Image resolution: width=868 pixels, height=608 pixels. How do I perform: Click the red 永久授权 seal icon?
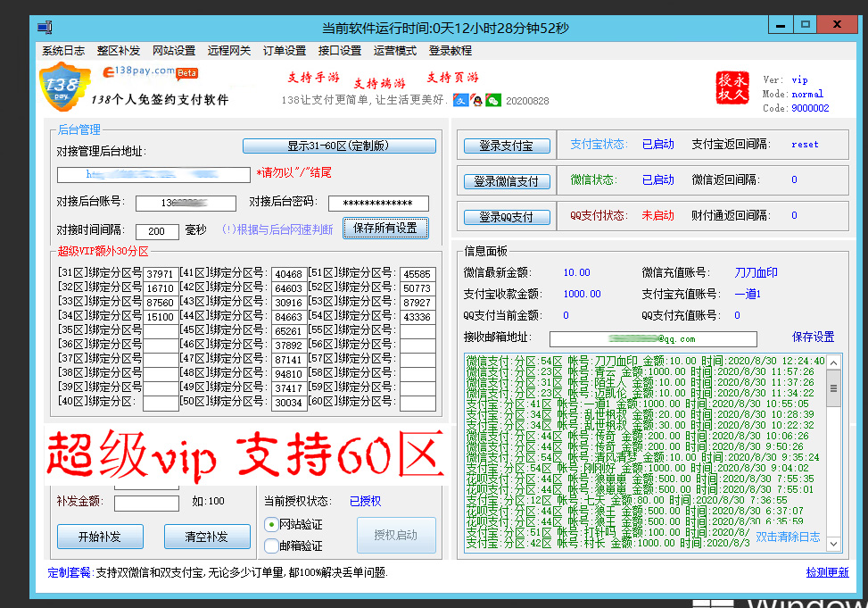(x=732, y=87)
